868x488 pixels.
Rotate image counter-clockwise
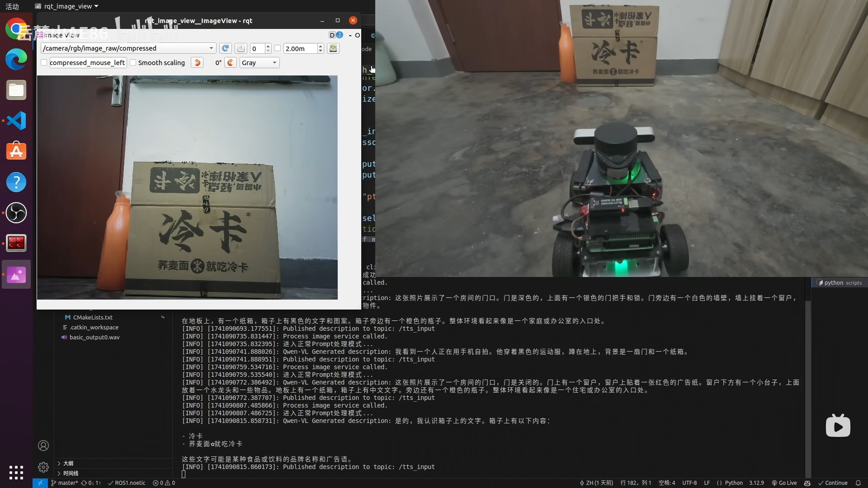click(197, 63)
